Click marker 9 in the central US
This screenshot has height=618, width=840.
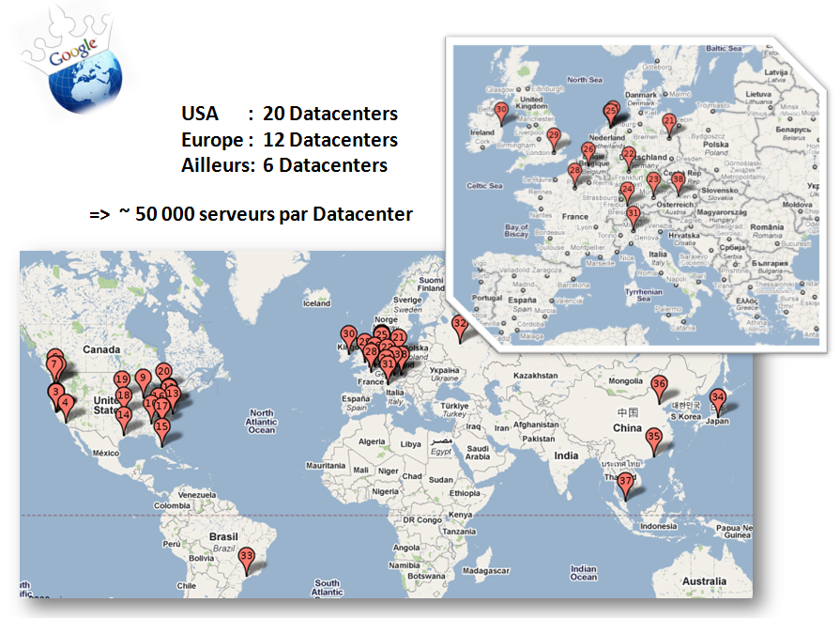143,379
